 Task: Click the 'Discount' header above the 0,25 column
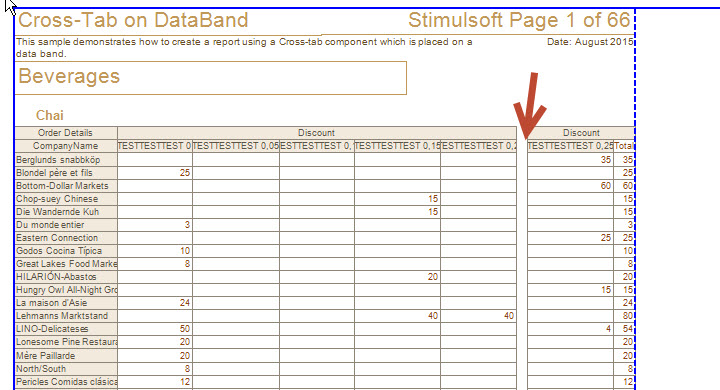pos(581,133)
